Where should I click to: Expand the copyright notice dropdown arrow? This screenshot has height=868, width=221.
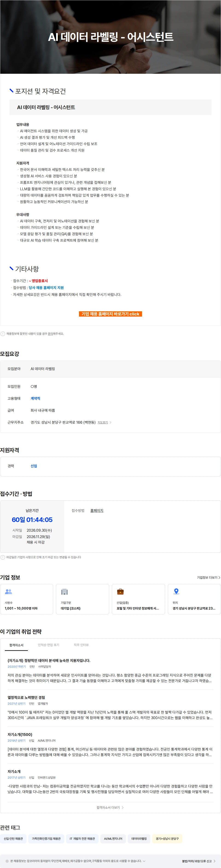(x=144, y=861)
